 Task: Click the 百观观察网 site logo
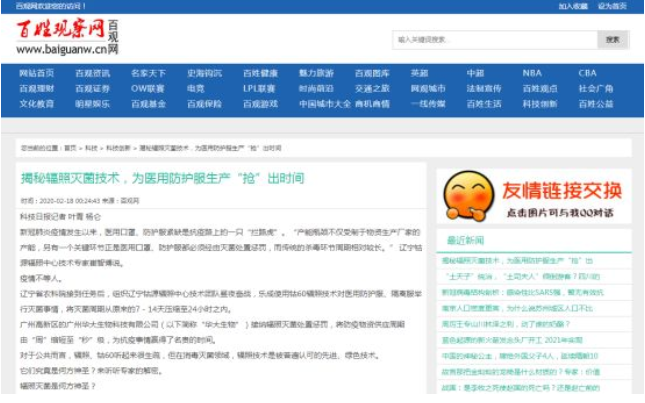pos(68,36)
